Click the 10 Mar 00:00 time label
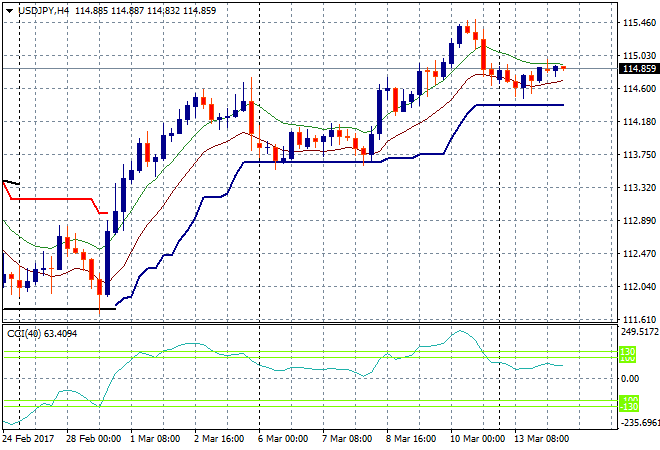 pyautogui.click(x=477, y=439)
